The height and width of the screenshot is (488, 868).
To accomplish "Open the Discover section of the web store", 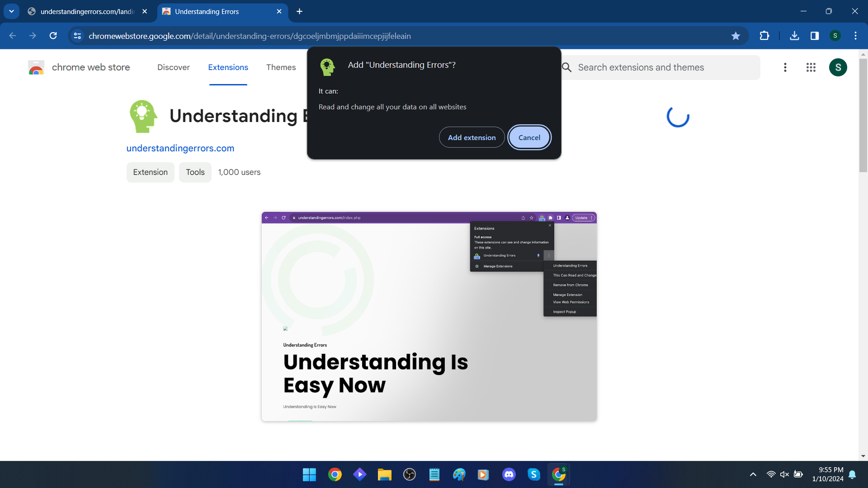I will point(173,67).
